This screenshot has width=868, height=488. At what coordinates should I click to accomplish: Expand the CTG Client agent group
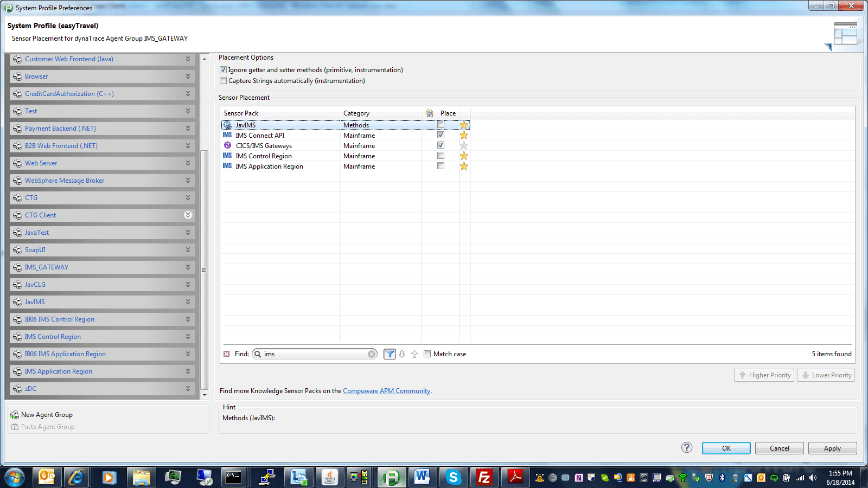pyautogui.click(x=188, y=215)
